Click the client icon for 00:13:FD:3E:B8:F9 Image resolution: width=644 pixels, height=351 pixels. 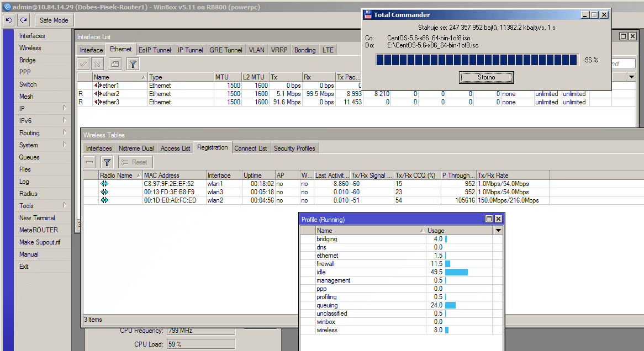pyautogui.click(x=104, y=192)
